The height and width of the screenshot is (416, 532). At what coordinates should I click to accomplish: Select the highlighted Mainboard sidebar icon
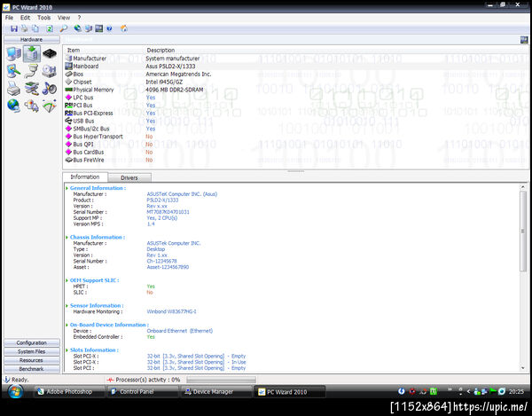tap(32, 53)
